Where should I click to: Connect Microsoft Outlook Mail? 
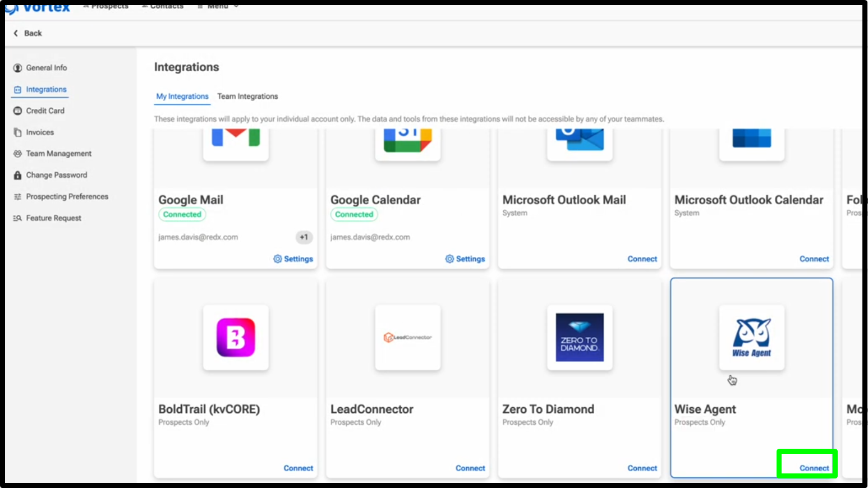642,259
